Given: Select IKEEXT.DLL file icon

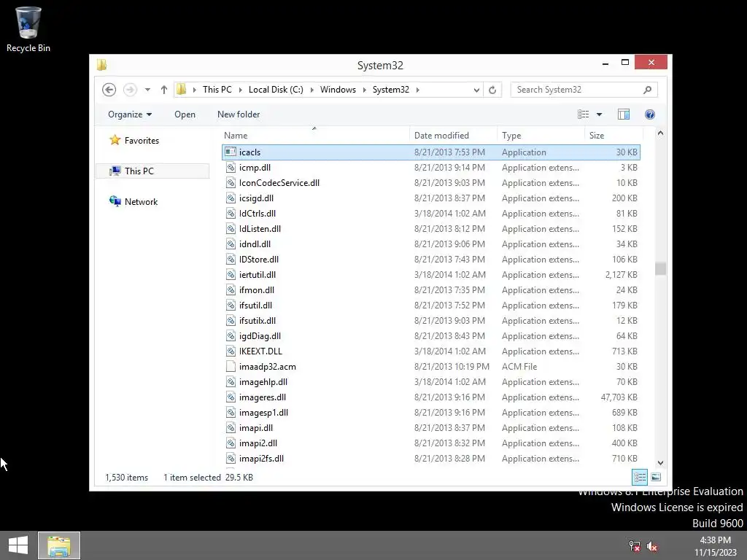Looking at the screenshot, I should pos(231,351).
